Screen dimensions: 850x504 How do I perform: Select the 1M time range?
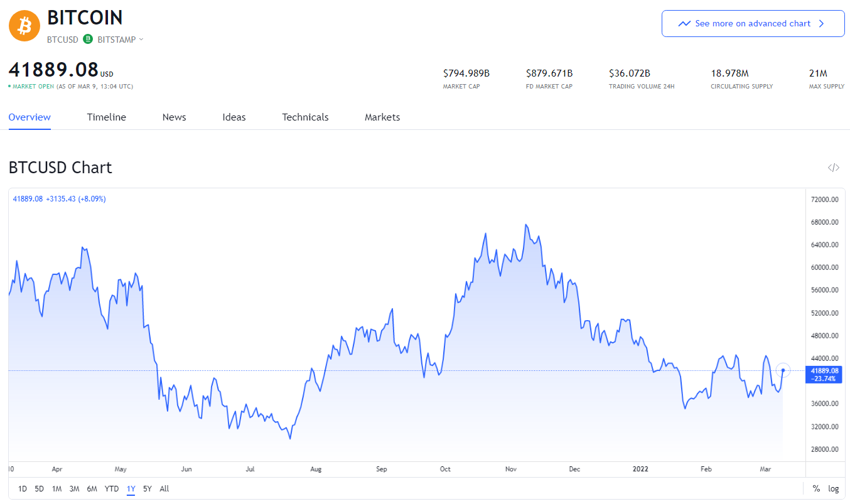coord(56,489)
